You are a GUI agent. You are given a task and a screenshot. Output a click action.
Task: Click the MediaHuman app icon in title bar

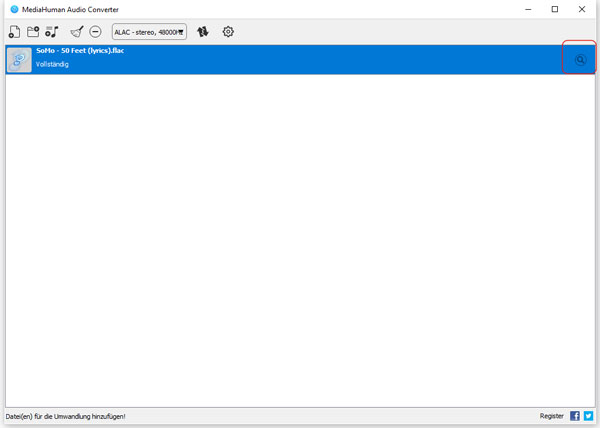point(14,9)
